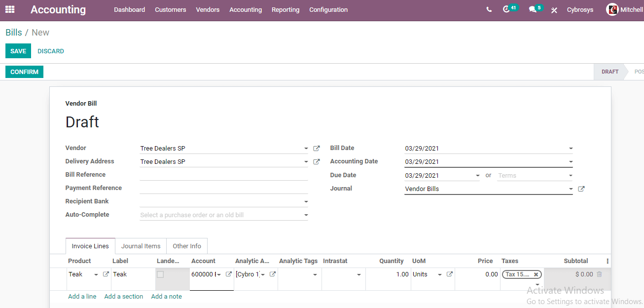Viewport: 644px width, 308px height.
Task: Open external link for Teak product
Action: 106,274
